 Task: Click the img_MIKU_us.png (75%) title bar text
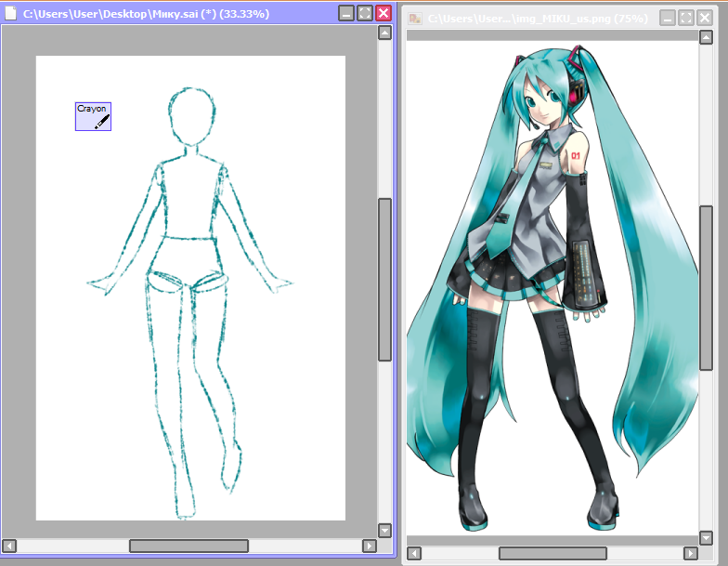coord(538,19)
